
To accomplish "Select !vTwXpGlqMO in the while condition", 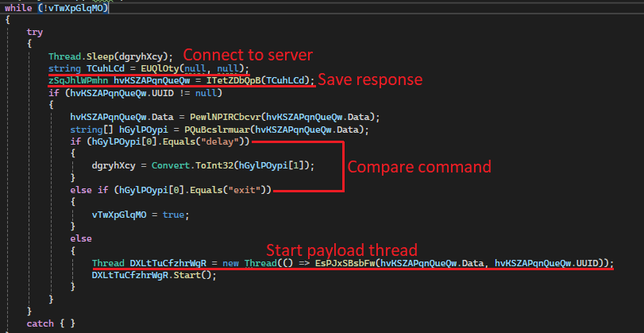I will pyautogui.click(x=72, y=8).
